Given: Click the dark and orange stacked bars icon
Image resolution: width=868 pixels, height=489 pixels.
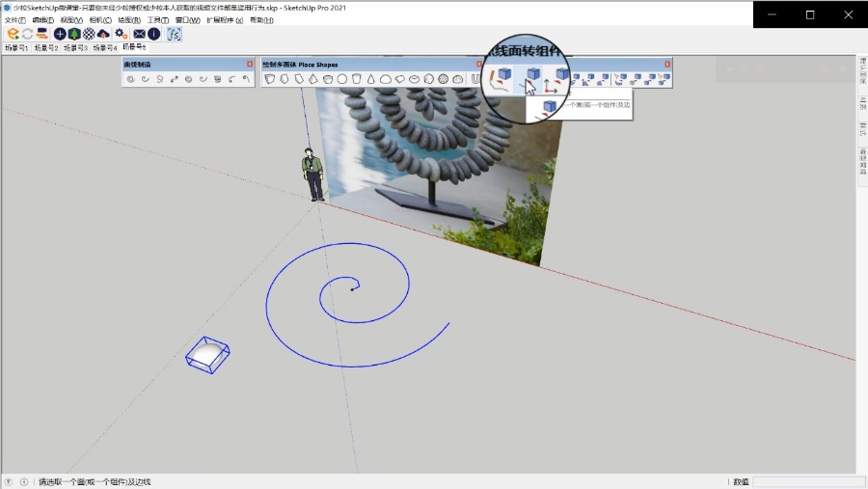Looking at the screenshot, I should 41,35.
